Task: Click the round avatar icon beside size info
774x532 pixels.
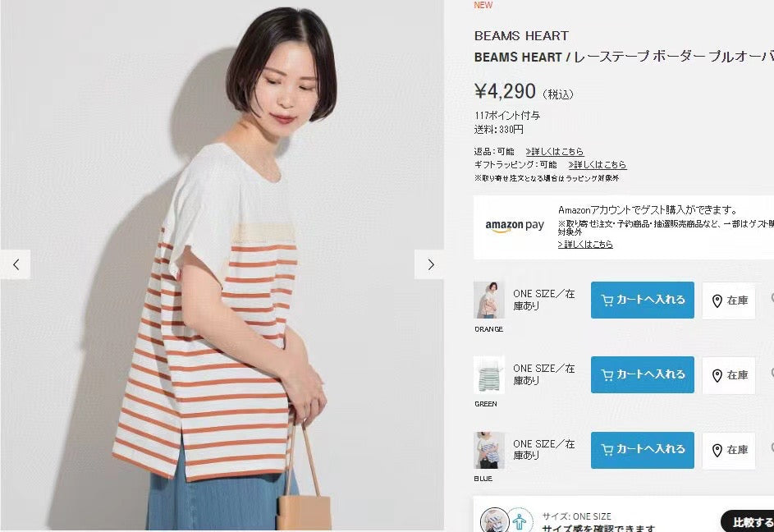Action: [494, 521]
